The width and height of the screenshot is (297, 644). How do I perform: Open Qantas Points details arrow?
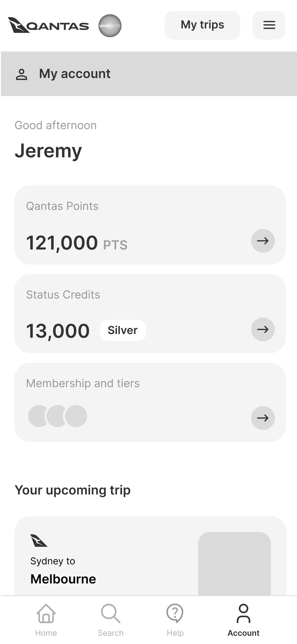click(x=263, y=241)
